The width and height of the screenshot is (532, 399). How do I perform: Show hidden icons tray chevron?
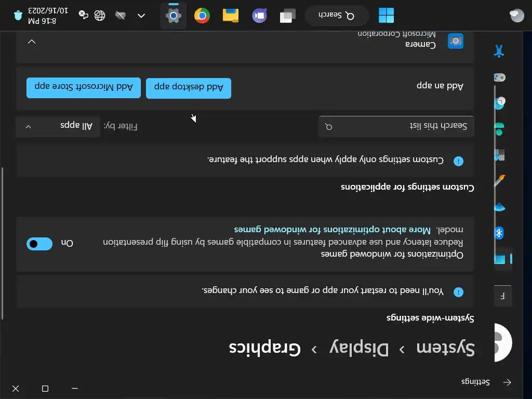141,16
